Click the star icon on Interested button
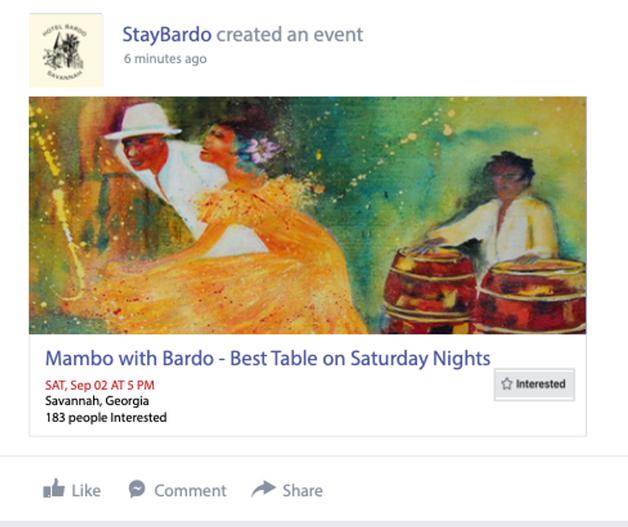 [x=507, y=384]
